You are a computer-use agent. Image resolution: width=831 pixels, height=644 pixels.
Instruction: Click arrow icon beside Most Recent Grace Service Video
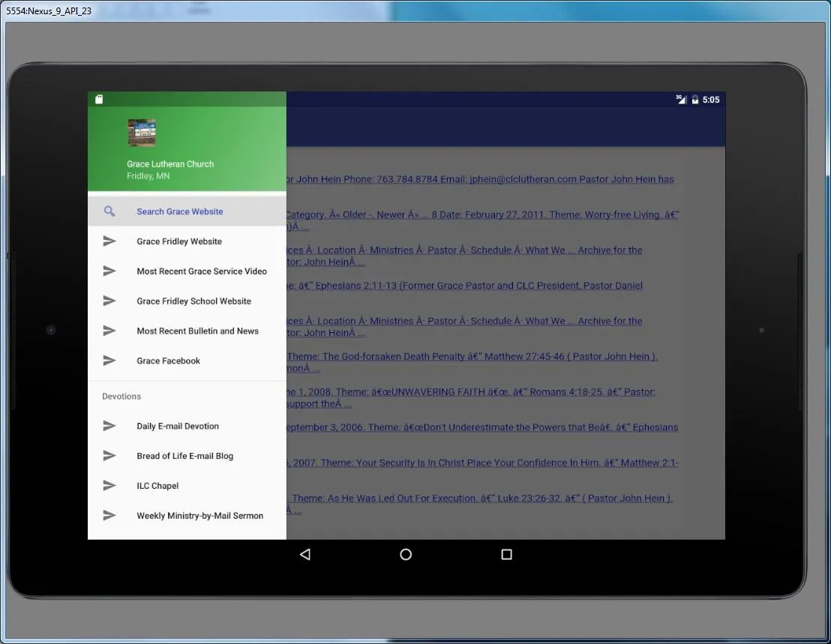[x=109, y=271]
